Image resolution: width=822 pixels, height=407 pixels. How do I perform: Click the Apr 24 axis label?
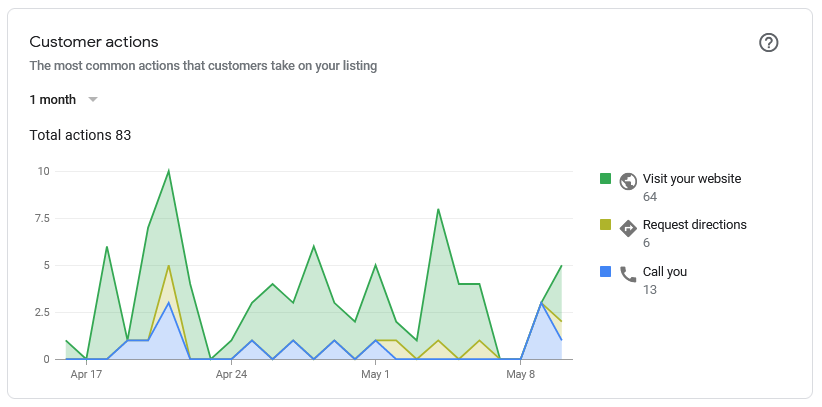(x=231, y=375)
